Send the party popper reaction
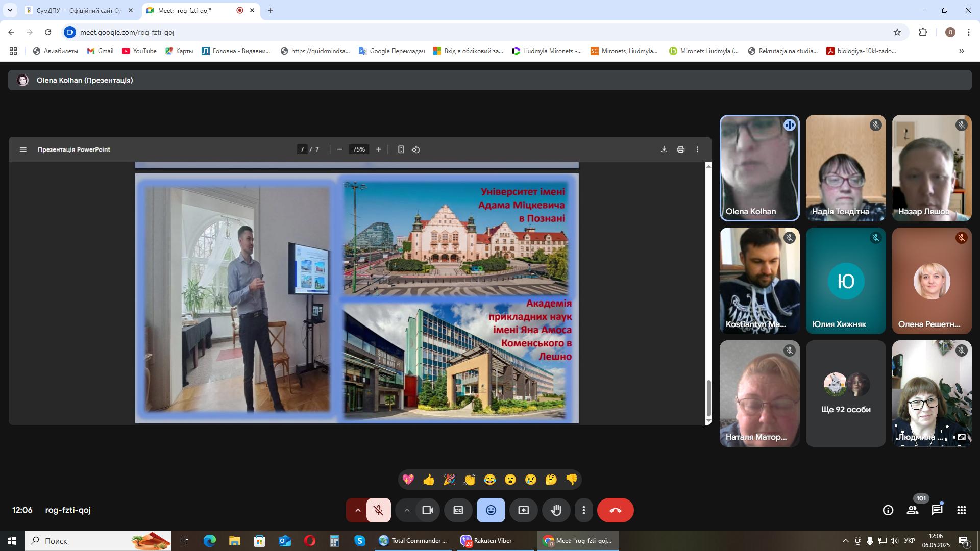Viewport: 980px width, 551px height. [x=449, y=480]
